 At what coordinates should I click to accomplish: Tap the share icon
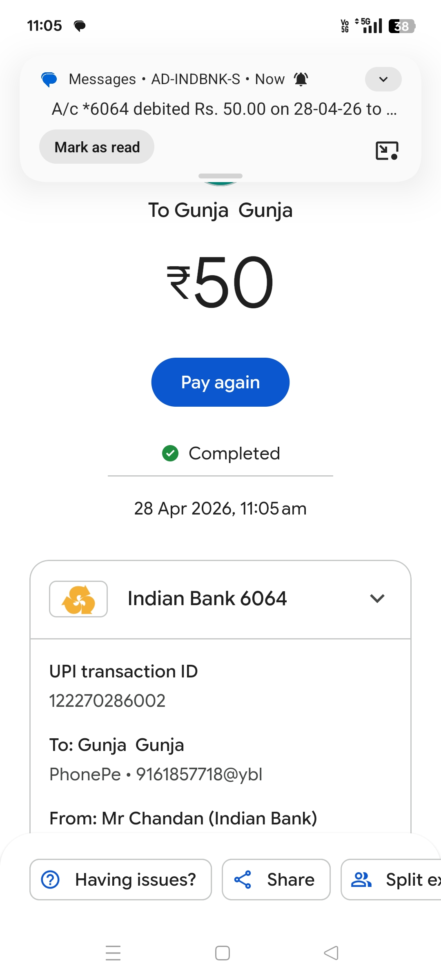click(243, 880)
